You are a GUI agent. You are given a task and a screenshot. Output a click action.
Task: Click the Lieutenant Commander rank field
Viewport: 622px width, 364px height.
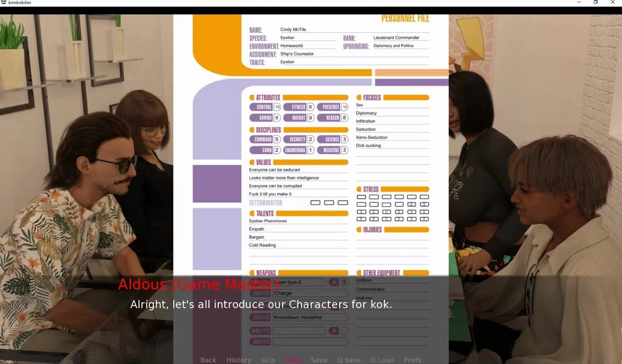coord(396,38)
